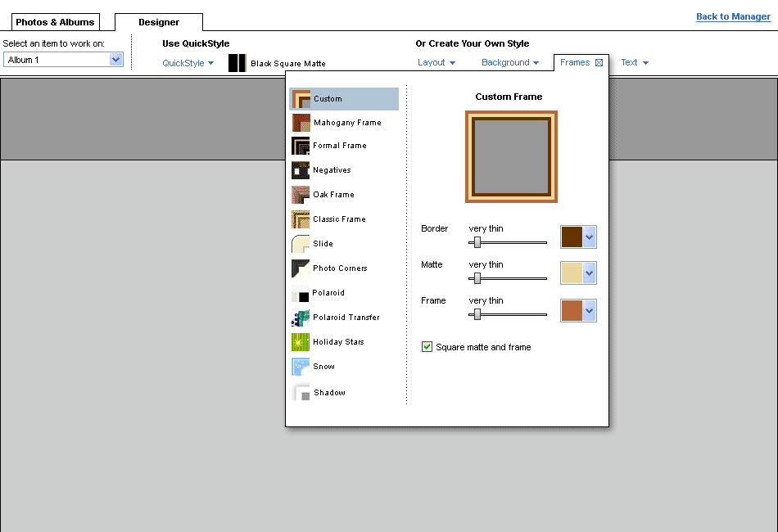Open the Matte color dropdown arrow
Image resolution: width=778 pixels, height=532 pixels.
(589, 273)
